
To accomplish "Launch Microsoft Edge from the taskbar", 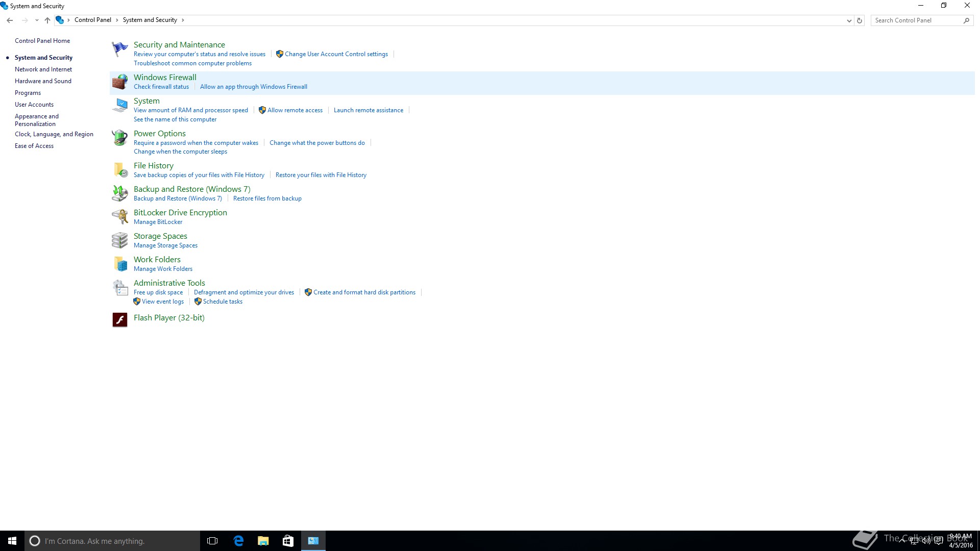I will click(x=238, y=541).
